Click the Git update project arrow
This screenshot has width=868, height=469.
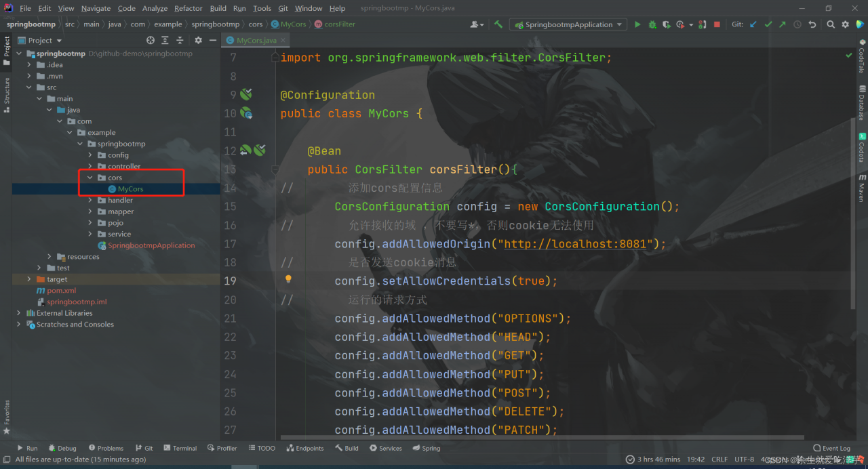pyautogui.click(x=753, y=24)
